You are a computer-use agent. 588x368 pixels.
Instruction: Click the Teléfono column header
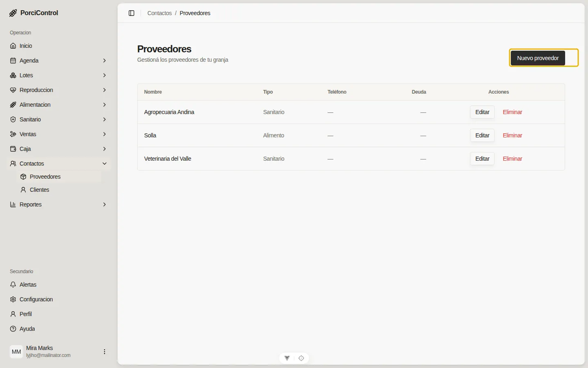coord(337,92)
